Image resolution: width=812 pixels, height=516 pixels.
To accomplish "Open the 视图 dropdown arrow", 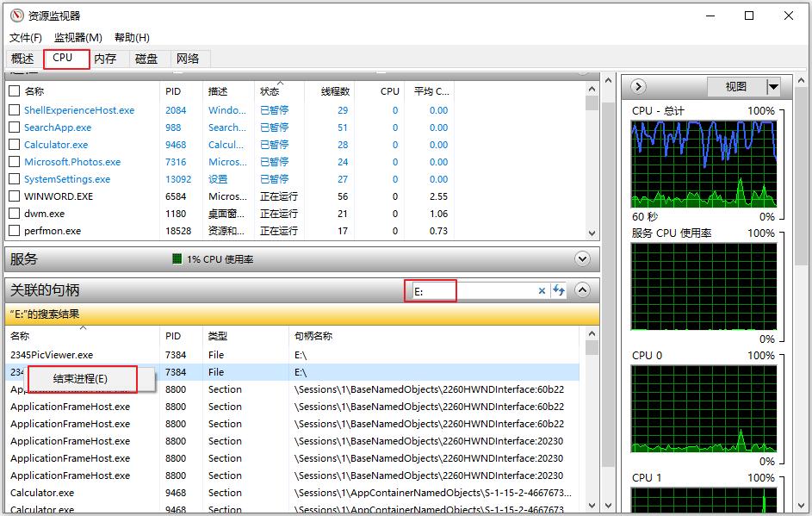I will [x=773, y=87].
